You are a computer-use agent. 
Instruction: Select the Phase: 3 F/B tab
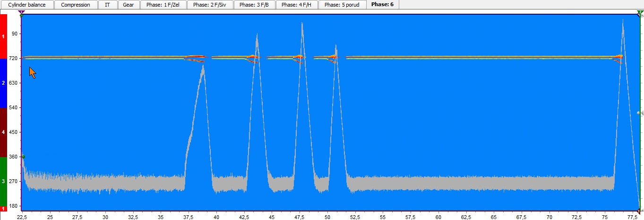[254, 5]
